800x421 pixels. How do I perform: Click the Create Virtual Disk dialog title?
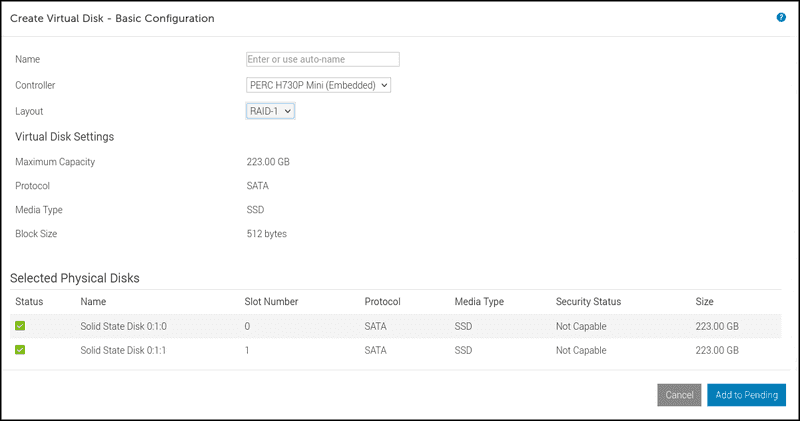(x=112, y=18)
